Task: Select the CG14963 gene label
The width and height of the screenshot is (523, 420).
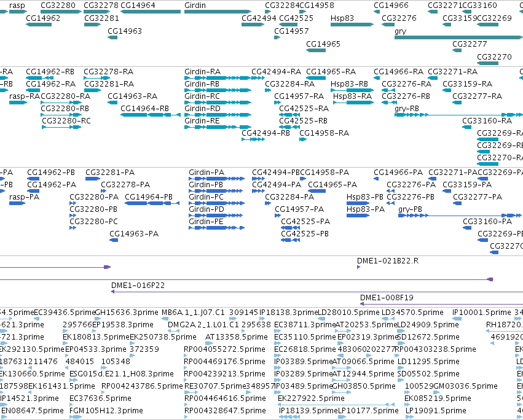Action: point(125,31)
